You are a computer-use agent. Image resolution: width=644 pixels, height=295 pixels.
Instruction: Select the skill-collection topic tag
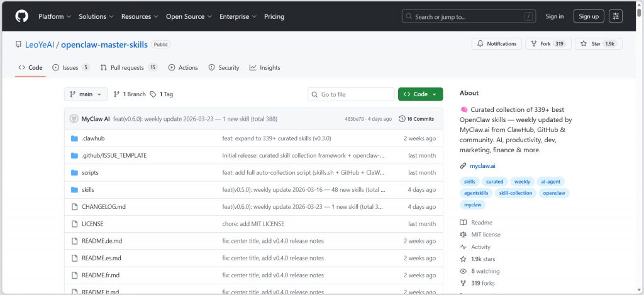[516, 193]
